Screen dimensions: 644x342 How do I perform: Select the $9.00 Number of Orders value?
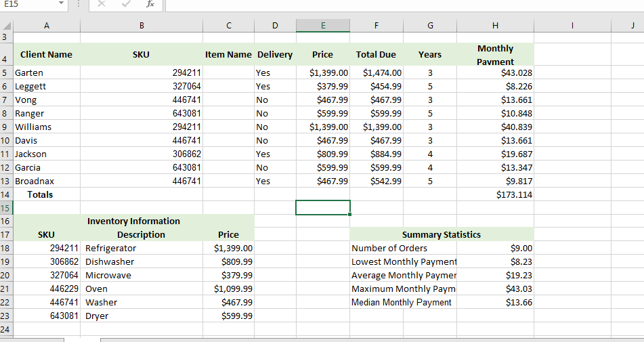(x=495, y=249)
